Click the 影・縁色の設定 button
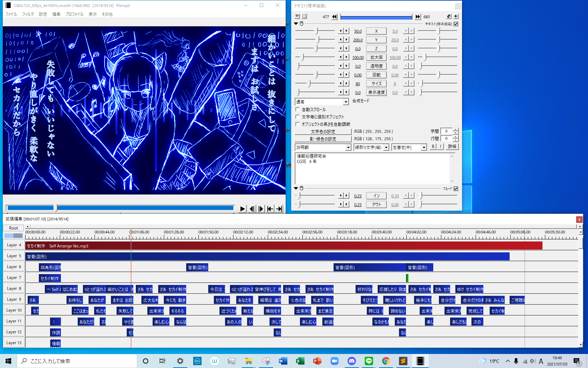Screen dimensions: 588x368 tap(323, 139)
